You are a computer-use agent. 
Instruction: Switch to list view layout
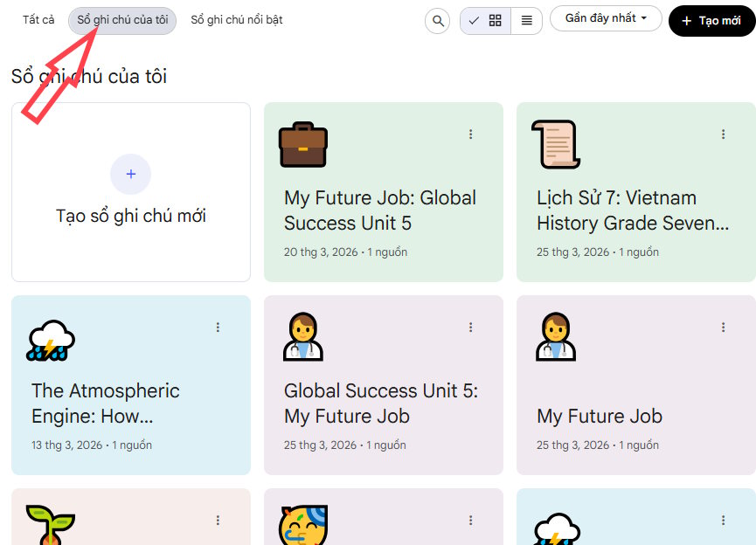[x=526, y=19]
